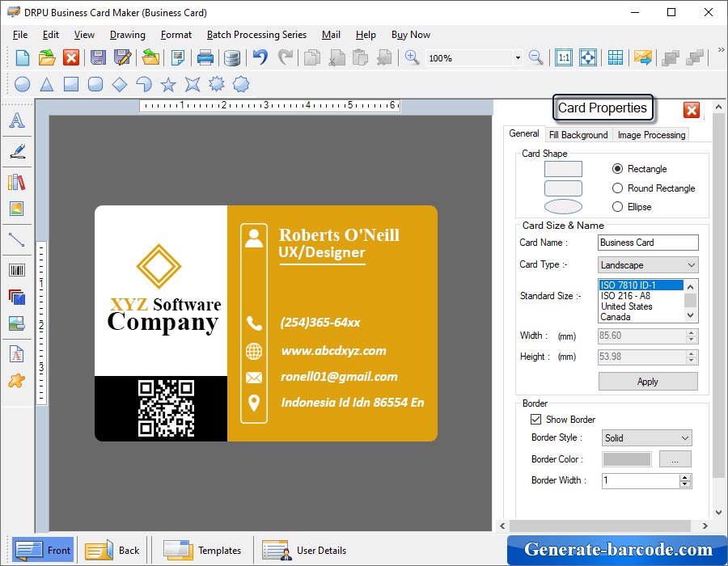Image resolution: width=728 pixels, height=566 pixels.
Task: Click the orange star-shape tool in sidebar
Action: pyautogui.click(x=17, y=380)
